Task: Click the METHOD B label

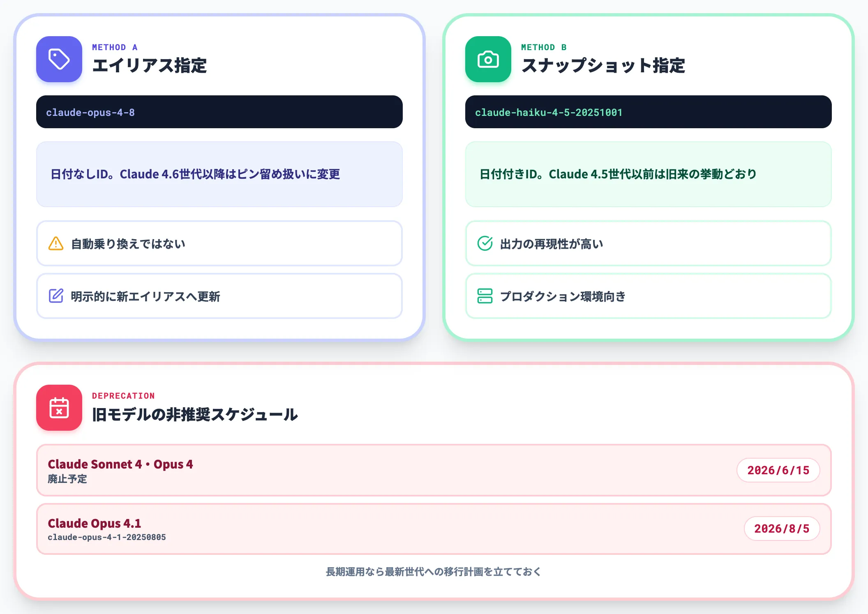Action: point(544,47)
